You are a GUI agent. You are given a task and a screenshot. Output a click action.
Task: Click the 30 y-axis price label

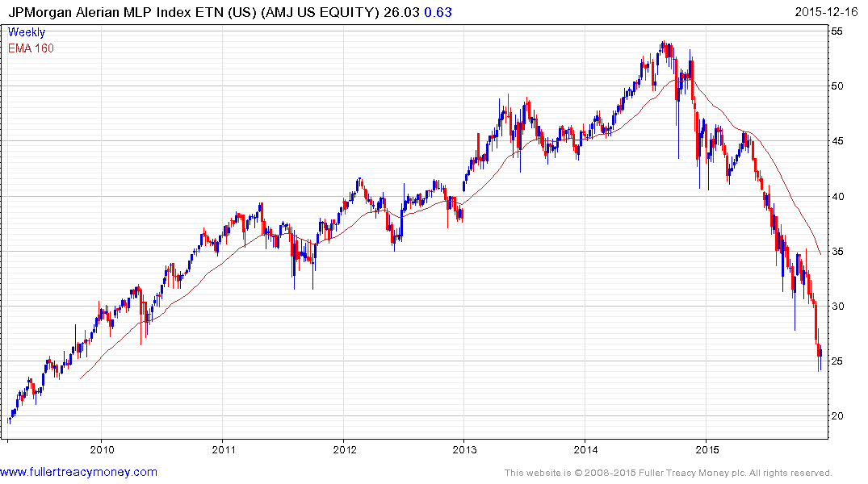[x=837, y=306]
